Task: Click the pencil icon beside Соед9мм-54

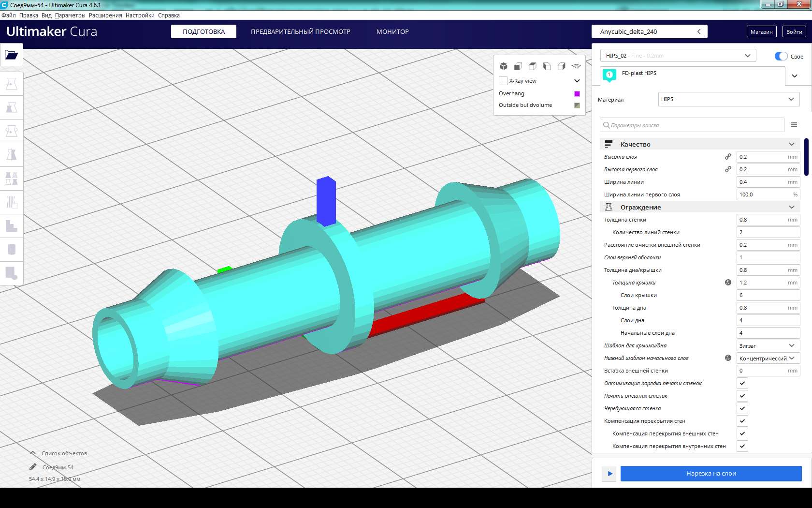Action: click(x=33, y=467)
